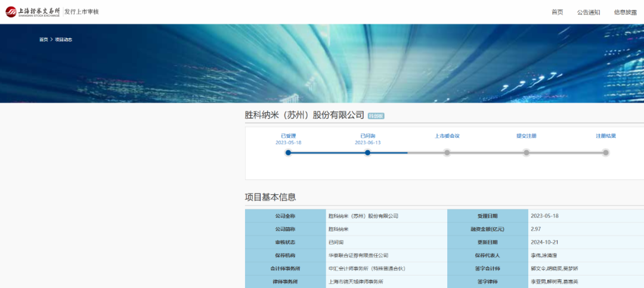
Task: Click the 保荐机构 table header cell
Action: [286, 256]
